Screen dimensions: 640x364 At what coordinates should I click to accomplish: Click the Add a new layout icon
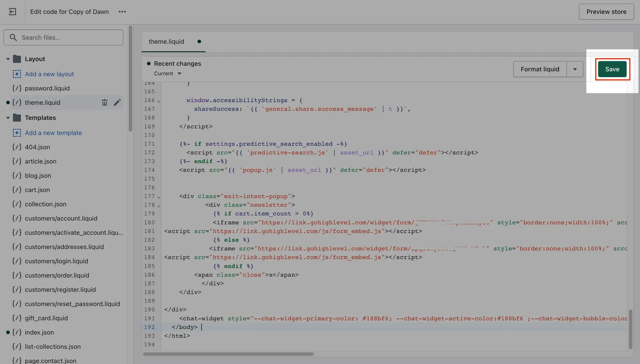(x=17, y=74)
